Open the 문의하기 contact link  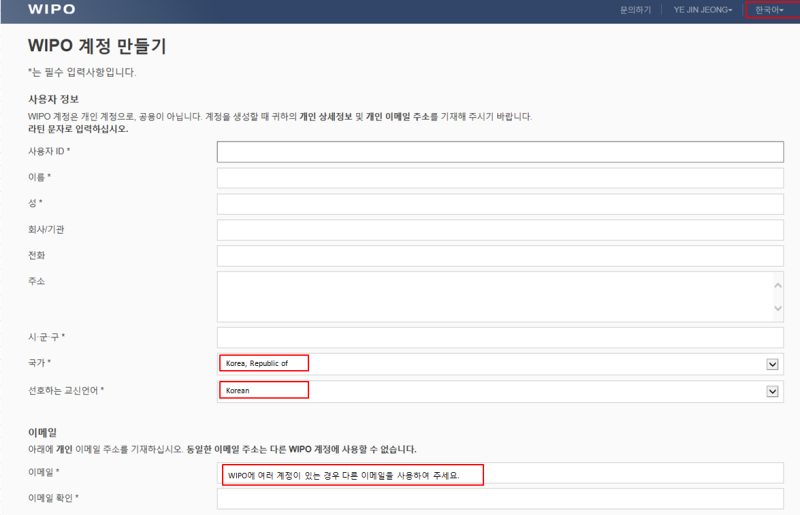pos(635,10)
